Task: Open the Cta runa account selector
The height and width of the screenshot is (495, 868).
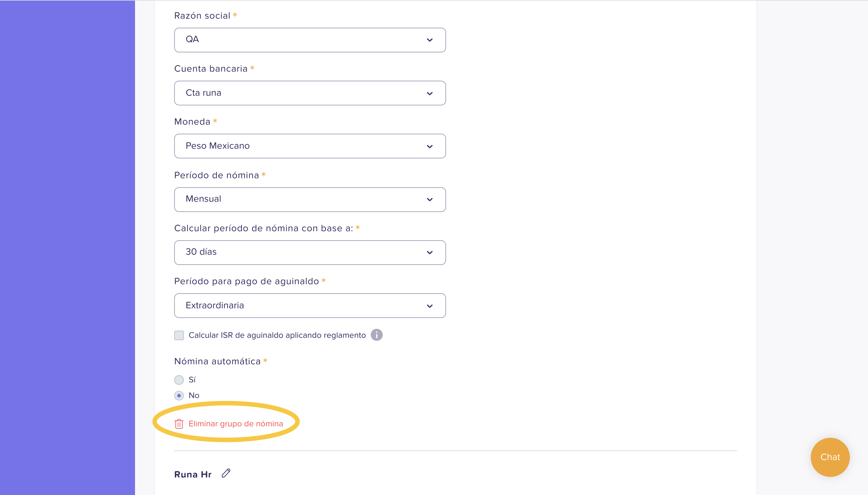Action: pos(310,93)
